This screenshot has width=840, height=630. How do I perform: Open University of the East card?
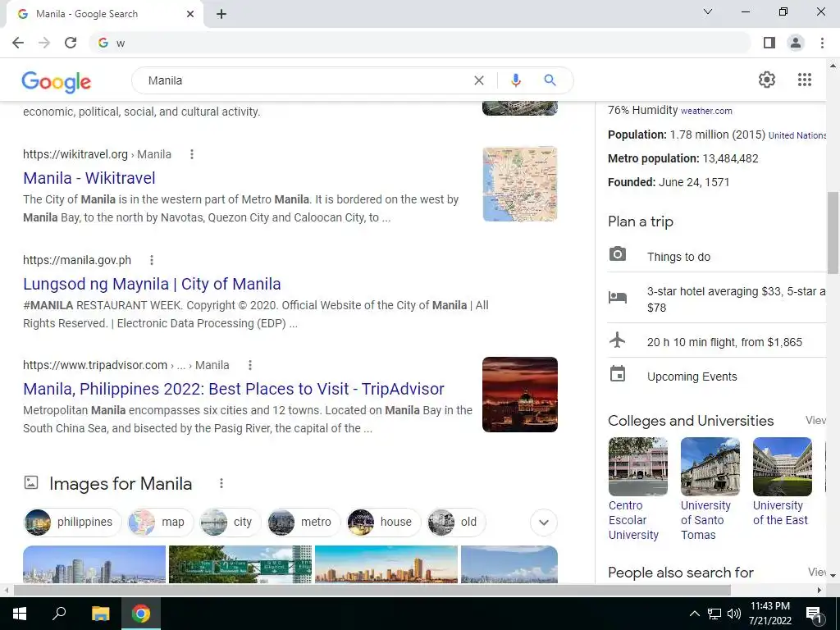click(x=782, y=482)
